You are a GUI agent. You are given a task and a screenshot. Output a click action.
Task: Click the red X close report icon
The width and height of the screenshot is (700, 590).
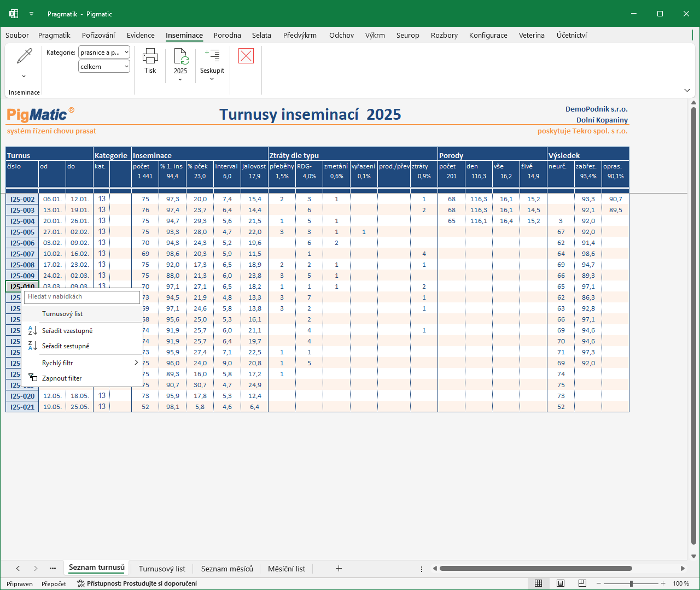pos(246,56)
